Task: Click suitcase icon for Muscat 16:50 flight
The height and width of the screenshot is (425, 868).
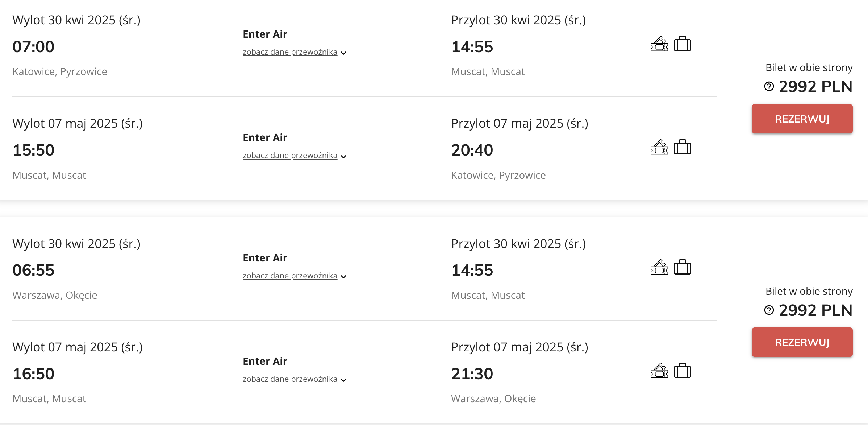Action: (683, 371)
